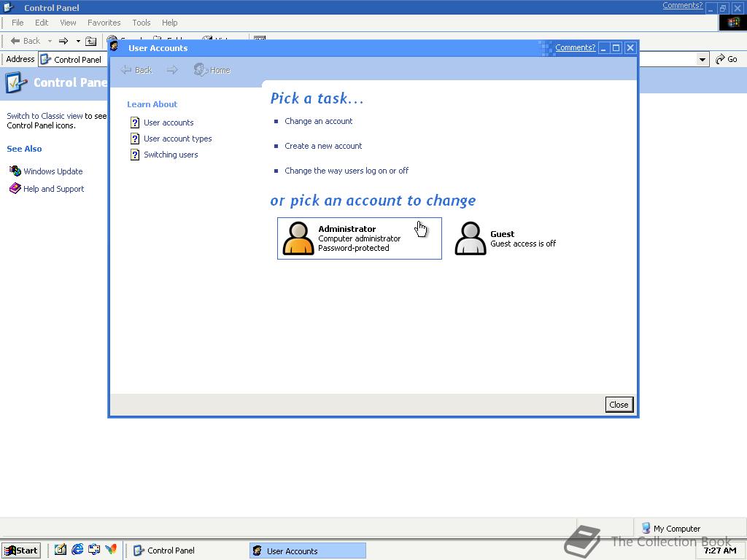Open the User accounts help topic
Screen dimensions: 747x560
coord(169,122)
